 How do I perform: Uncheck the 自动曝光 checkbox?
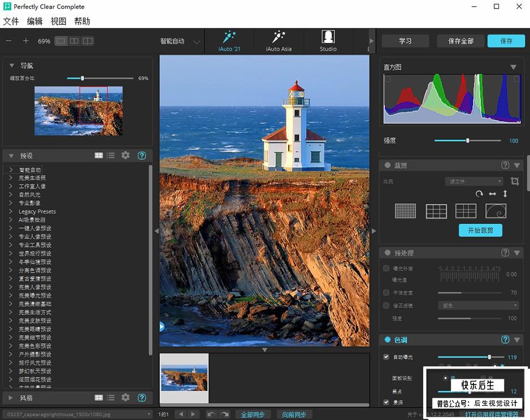[386, 357]
